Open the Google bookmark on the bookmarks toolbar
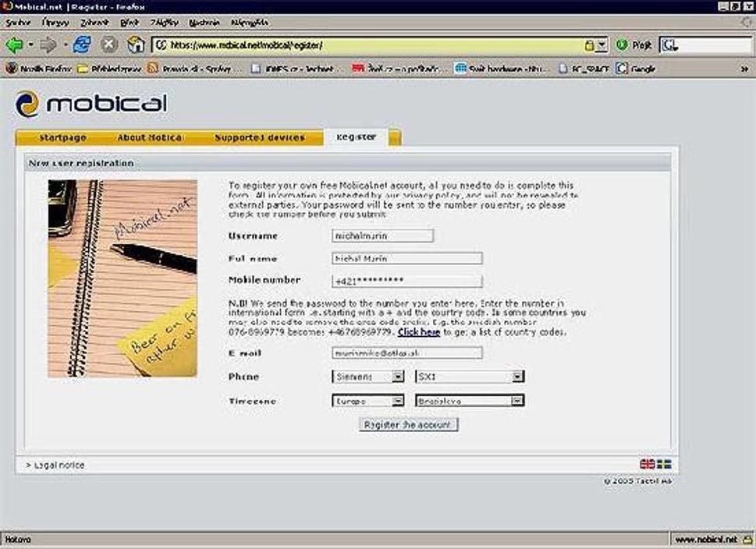 pos(636,69)
